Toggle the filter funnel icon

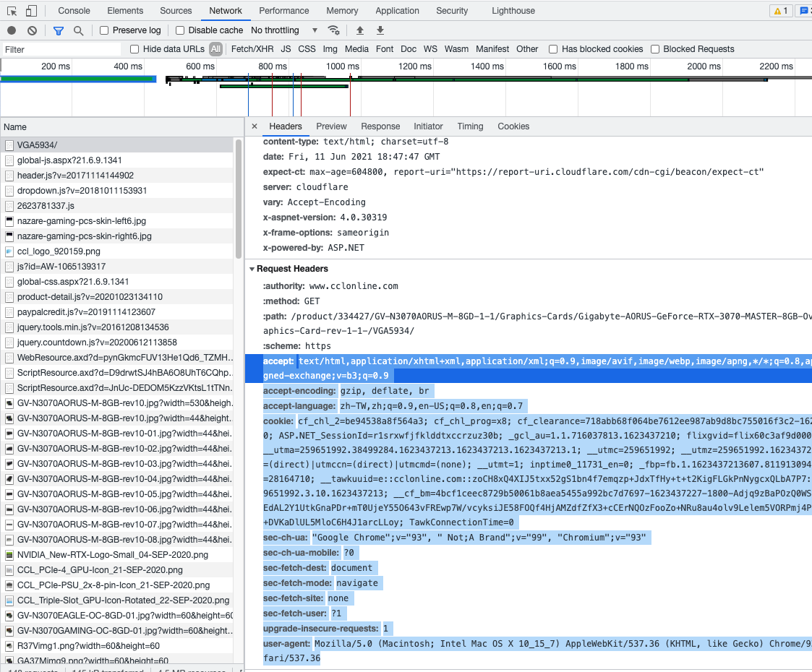(x=59, y=30)
